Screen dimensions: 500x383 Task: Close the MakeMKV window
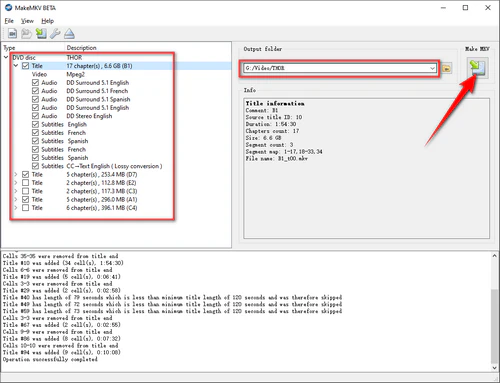pos(488,8)
